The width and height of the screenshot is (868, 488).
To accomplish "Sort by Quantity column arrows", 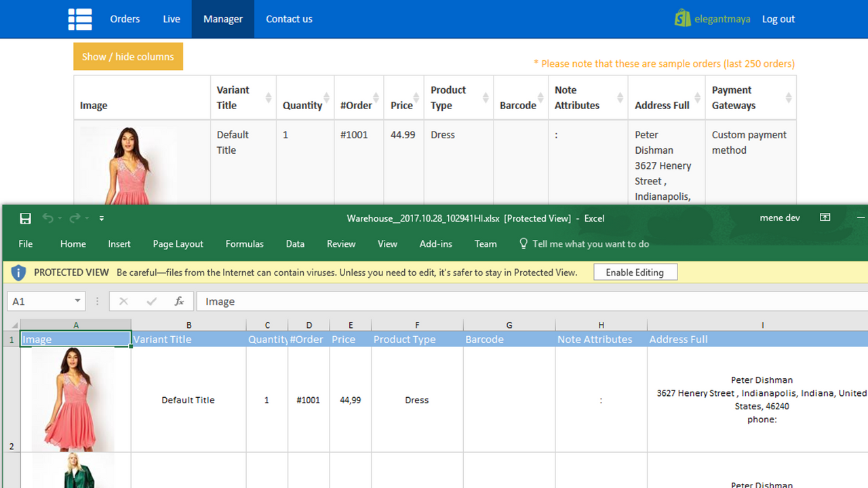I will [327, 98].
